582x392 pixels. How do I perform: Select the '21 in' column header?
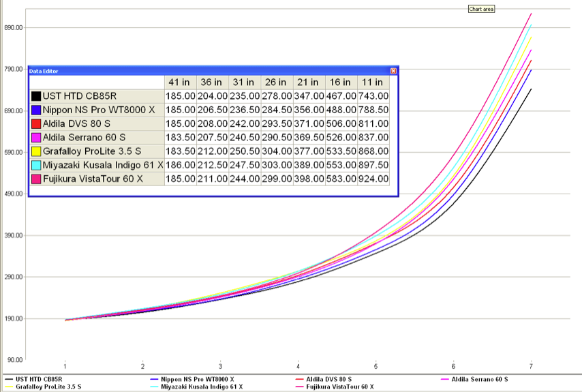309,82
